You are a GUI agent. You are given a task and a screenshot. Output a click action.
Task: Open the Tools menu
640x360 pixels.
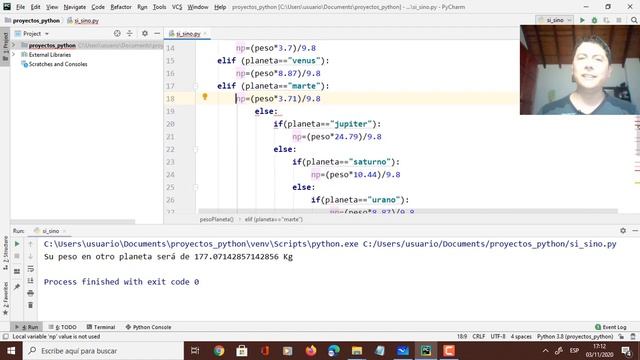(159, 7)
